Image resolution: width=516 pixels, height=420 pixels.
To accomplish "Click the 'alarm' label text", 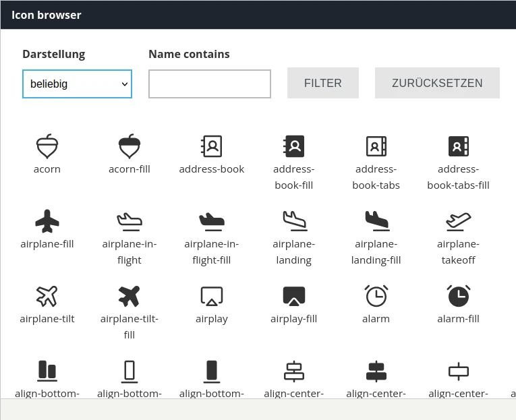I will (376, 319).
